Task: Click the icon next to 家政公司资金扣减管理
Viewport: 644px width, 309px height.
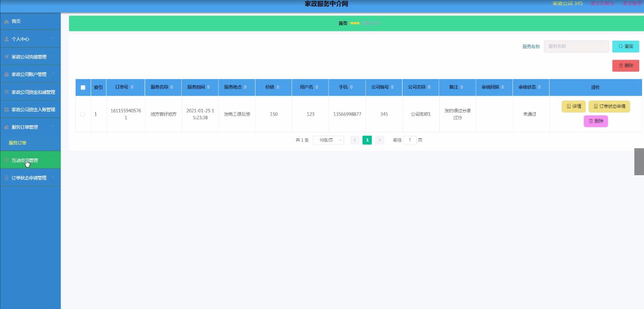Action: coord(7,92)
